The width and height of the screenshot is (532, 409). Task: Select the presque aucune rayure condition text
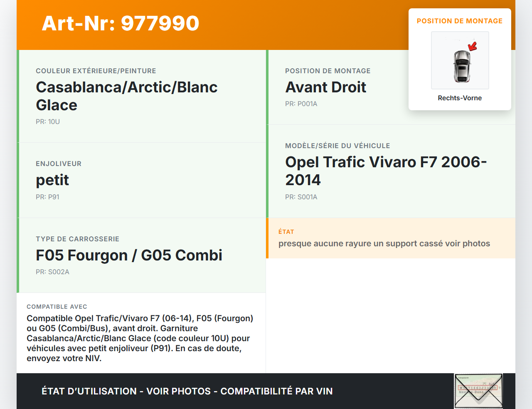384,243
